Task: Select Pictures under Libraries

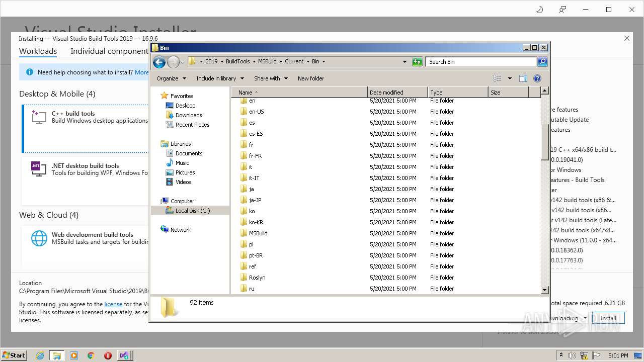Action: (x=185, y=172)
